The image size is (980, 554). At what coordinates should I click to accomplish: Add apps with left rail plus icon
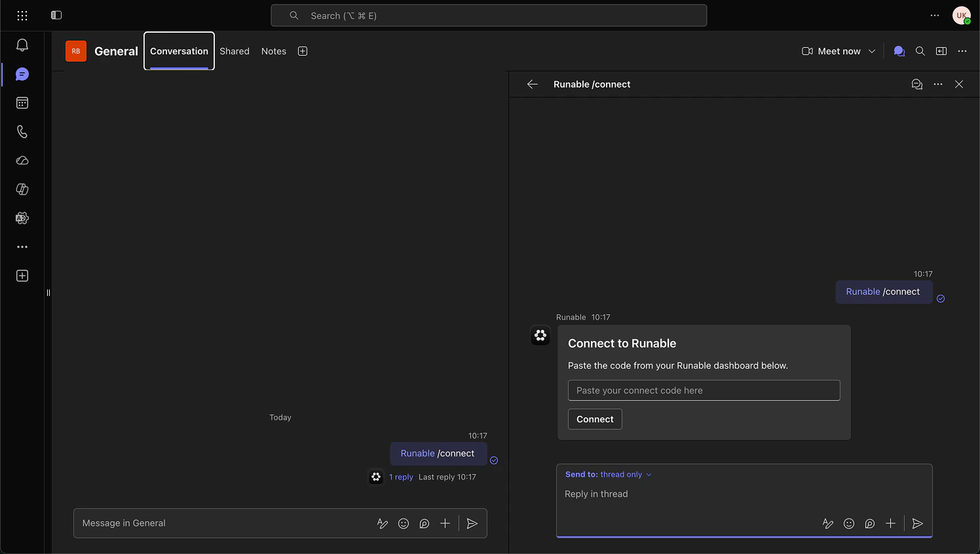(22, 276)
